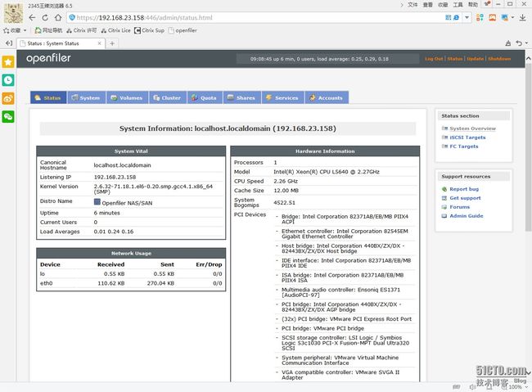Open the 帮助 menu in browser title bar
532x392 pixels.
click(x=473, y=5)
